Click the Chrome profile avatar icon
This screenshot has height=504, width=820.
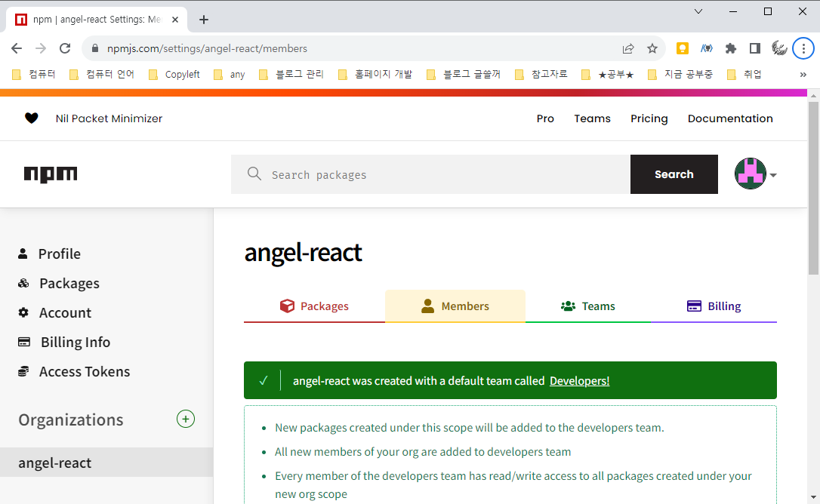(779, 48)
